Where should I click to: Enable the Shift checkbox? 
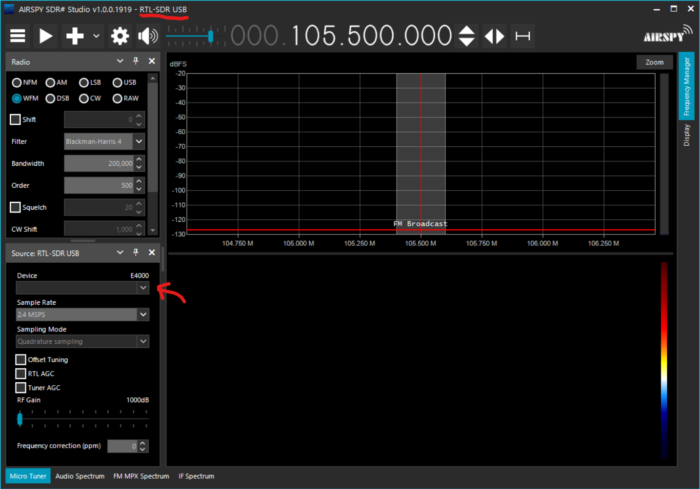point(15,119)
